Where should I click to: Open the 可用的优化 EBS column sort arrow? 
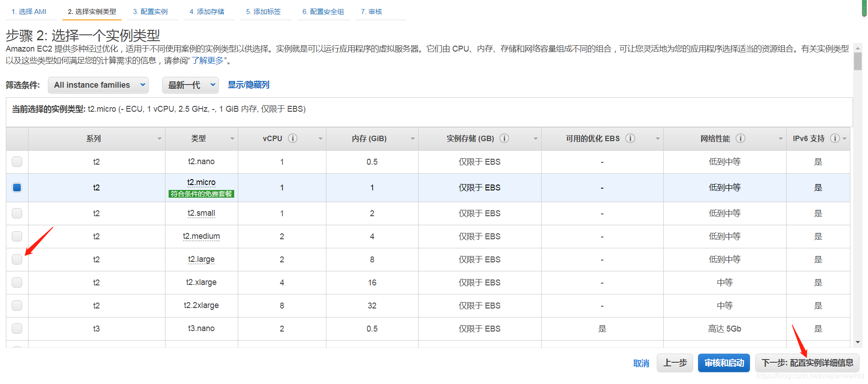pyautogui.click(x=658, y=139)
